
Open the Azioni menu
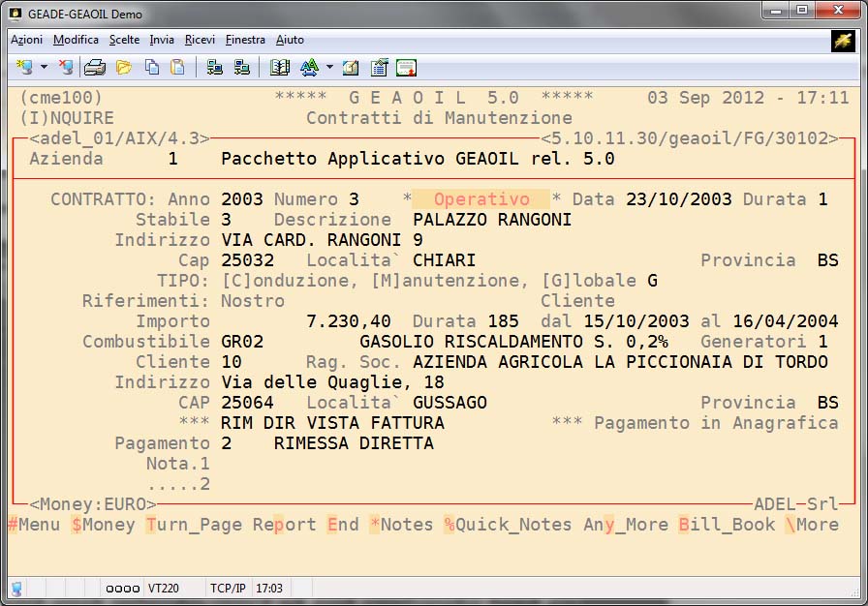(26, 40)
